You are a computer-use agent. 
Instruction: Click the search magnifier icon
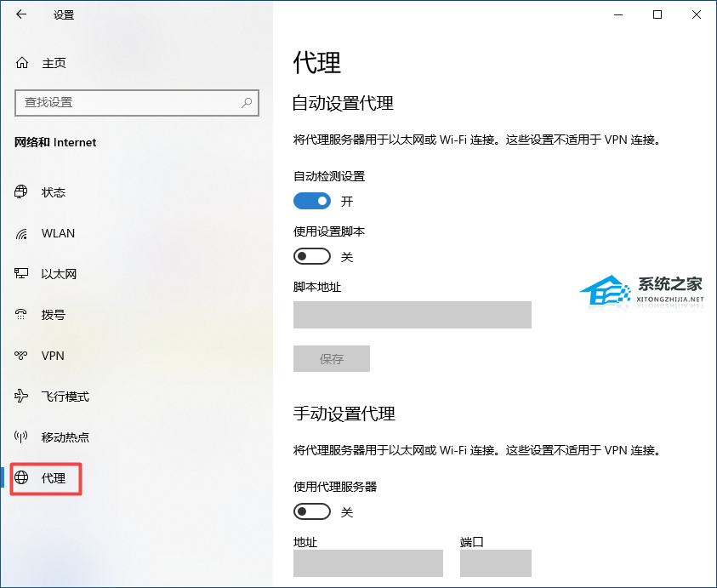point(247,102)
